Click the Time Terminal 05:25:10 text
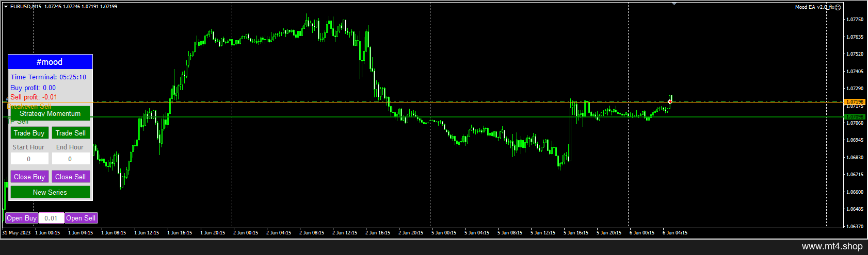868x255 pixels. point(49,77)
